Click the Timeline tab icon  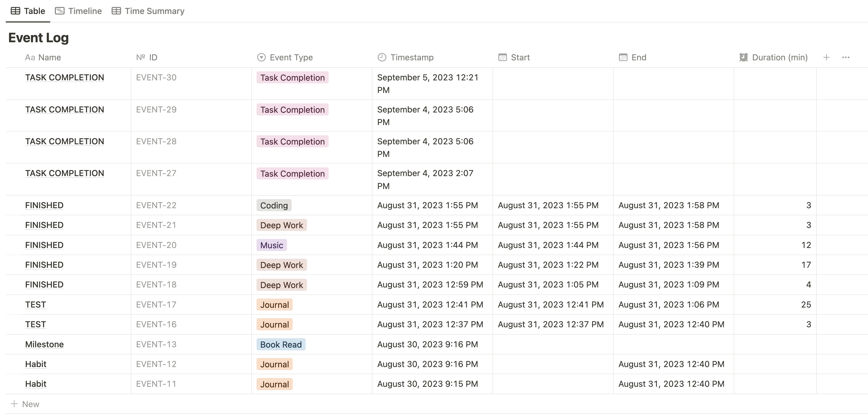click(60, 11)
